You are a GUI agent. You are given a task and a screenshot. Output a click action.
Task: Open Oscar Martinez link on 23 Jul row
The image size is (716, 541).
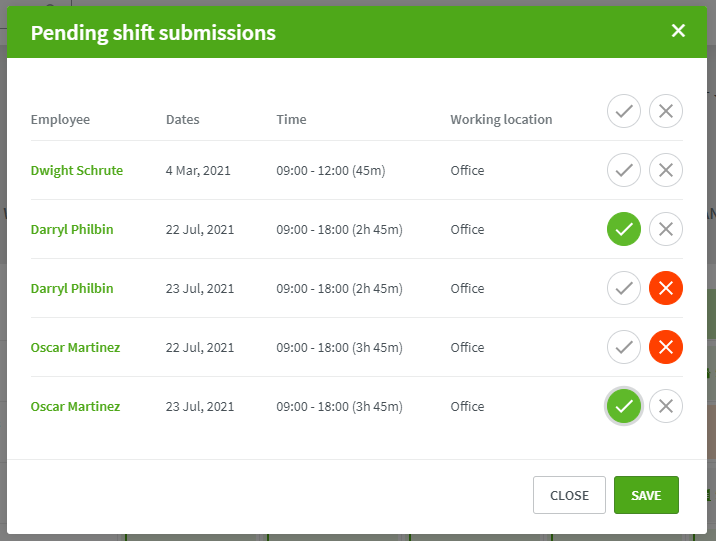[x=75, y=406]
